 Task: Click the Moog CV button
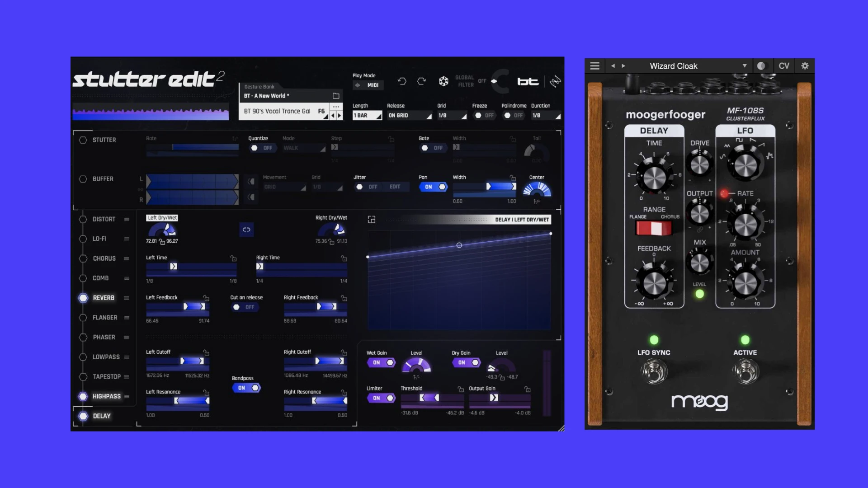[784, 66]
